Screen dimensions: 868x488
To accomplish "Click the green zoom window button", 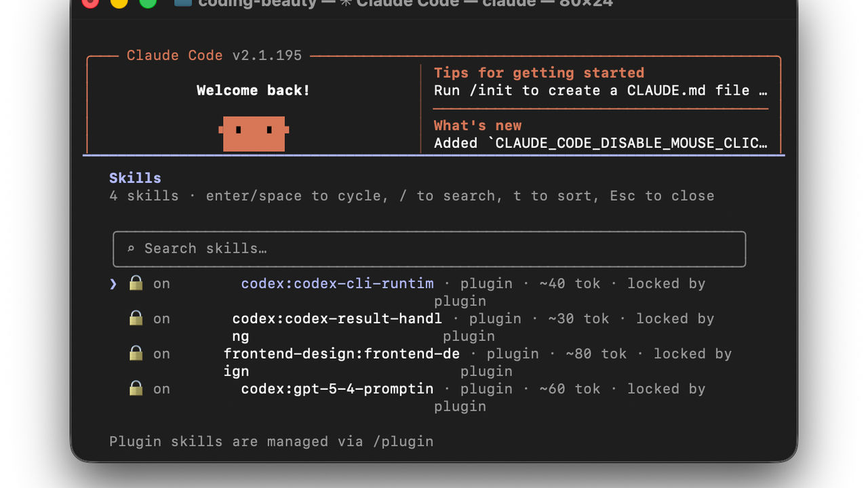I will point(148,2).
